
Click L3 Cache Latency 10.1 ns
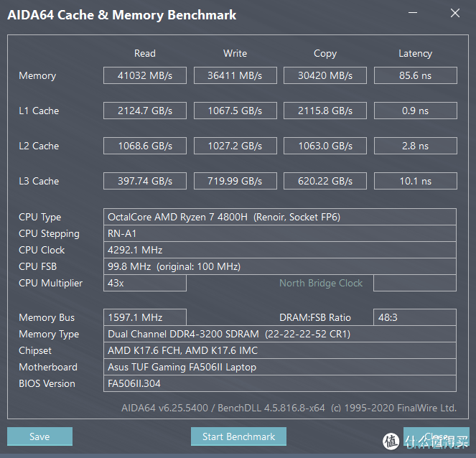click(x=415, y=181)
